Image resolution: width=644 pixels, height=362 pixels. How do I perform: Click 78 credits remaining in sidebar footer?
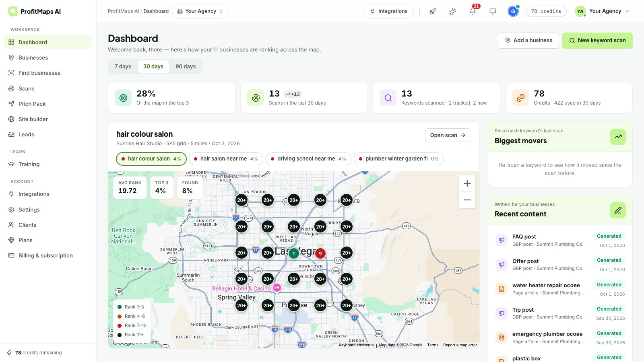point(39,353)
